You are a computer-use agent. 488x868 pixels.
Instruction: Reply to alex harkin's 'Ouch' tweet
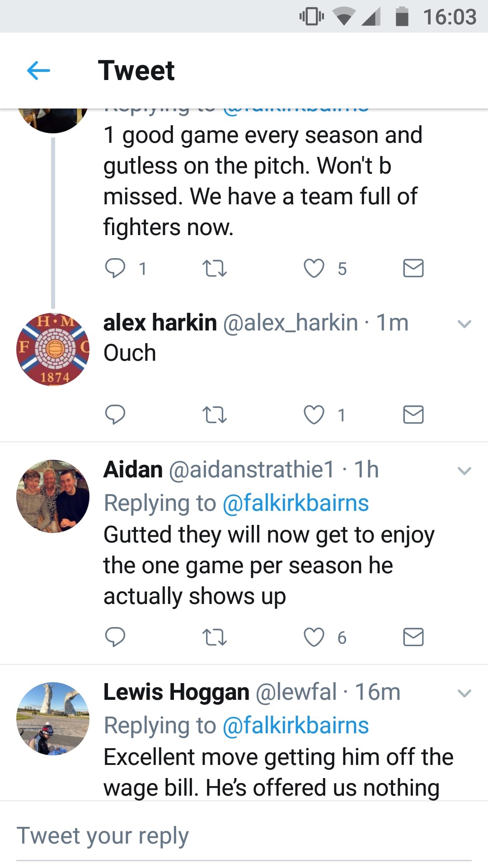[x=115, y=414]
